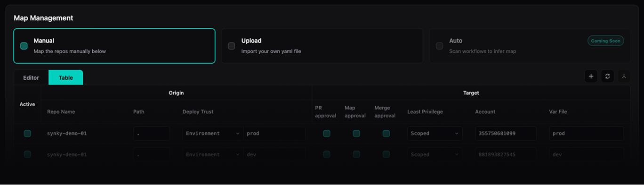644x185 pixels.
Task: Open Least Privilege Scoped dropdown in prod row
Action: point(435,134)
